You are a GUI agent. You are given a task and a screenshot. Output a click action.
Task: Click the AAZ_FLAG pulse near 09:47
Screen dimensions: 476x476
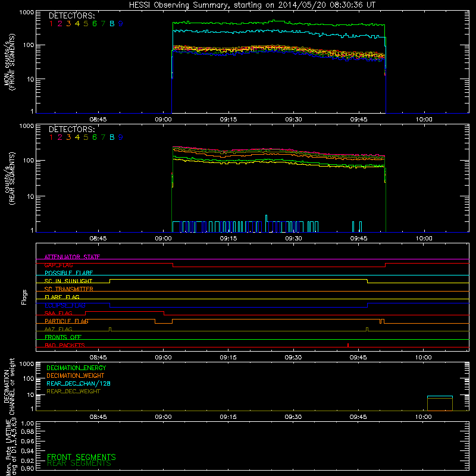tap(367, 329)
